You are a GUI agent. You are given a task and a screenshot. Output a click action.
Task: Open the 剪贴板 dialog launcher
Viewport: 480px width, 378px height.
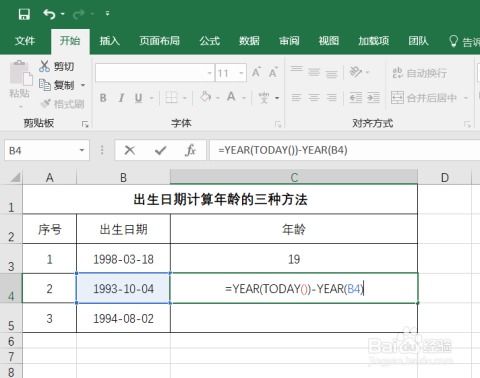point(85,124)
